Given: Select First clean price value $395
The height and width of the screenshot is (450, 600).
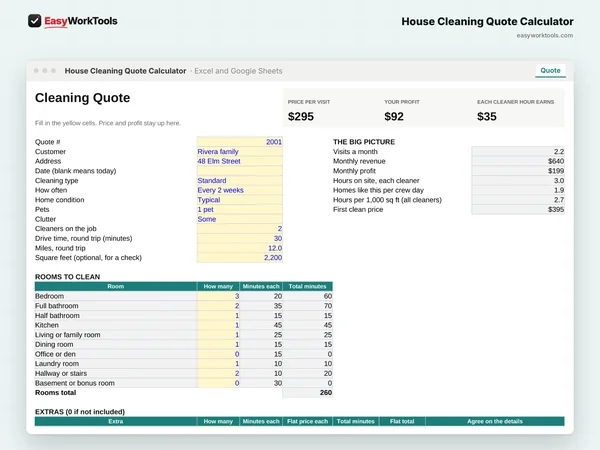Looking at the screenshot, I should pyautogui.click(x=518, y=209).
